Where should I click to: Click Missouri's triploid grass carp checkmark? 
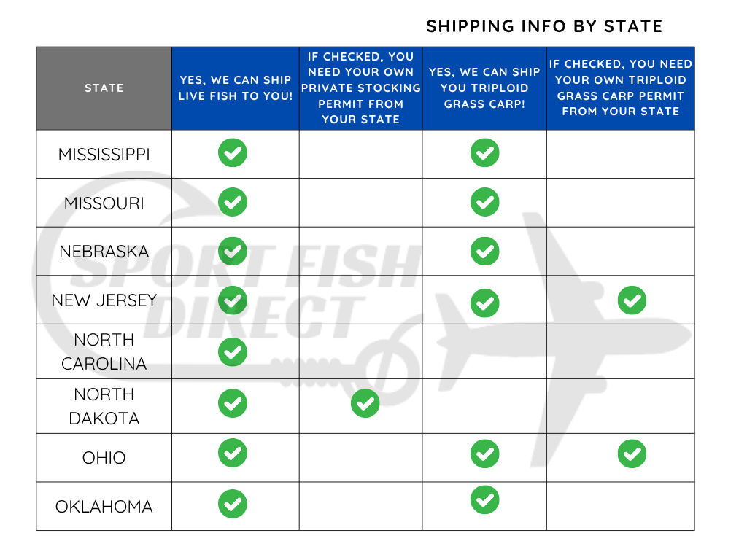[x=485, y=202]
